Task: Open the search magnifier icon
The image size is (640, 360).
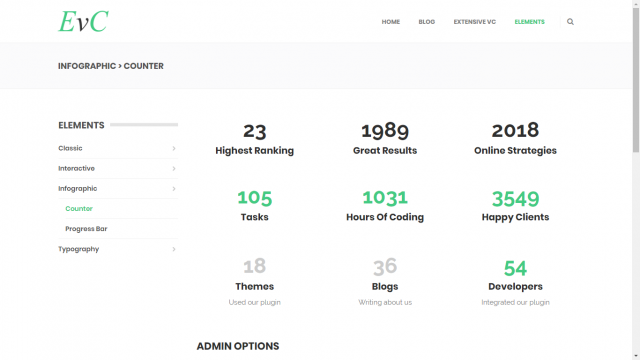Action: pos(570,22)
